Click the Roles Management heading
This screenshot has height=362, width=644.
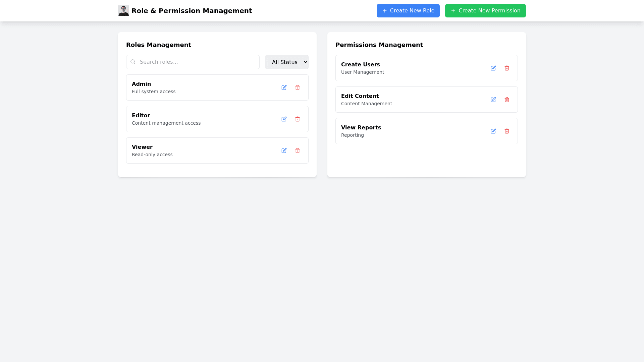[159, 45]
